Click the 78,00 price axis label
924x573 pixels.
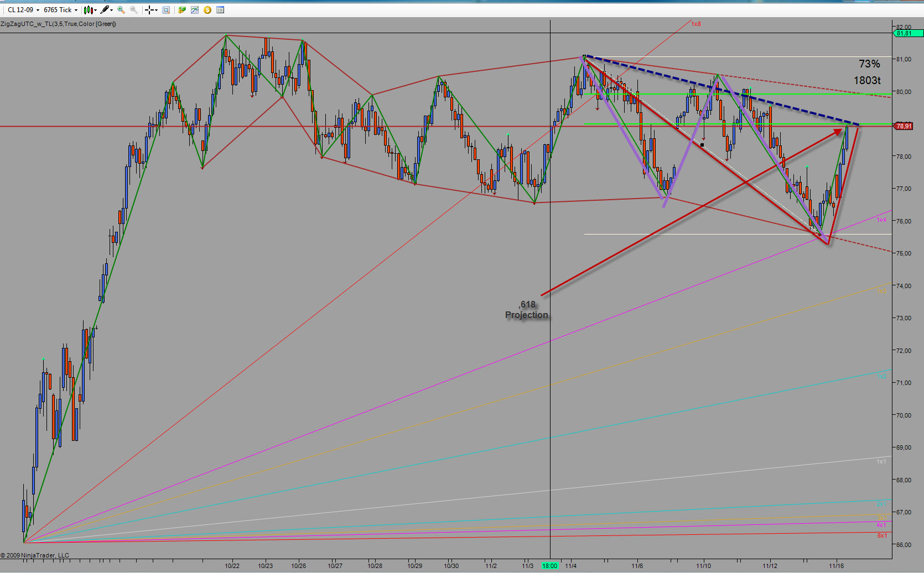click(x=904, y=157)
